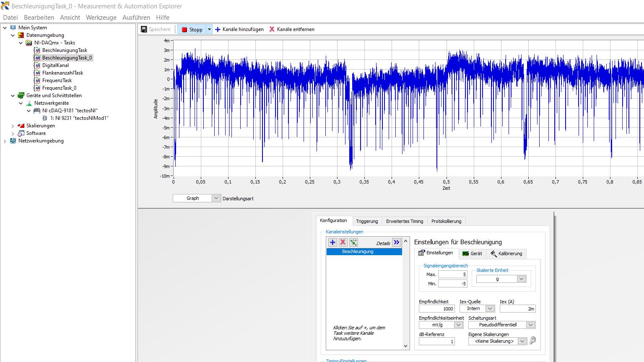Open the Schaltungsart dropdown

click(x=530, y=325)
